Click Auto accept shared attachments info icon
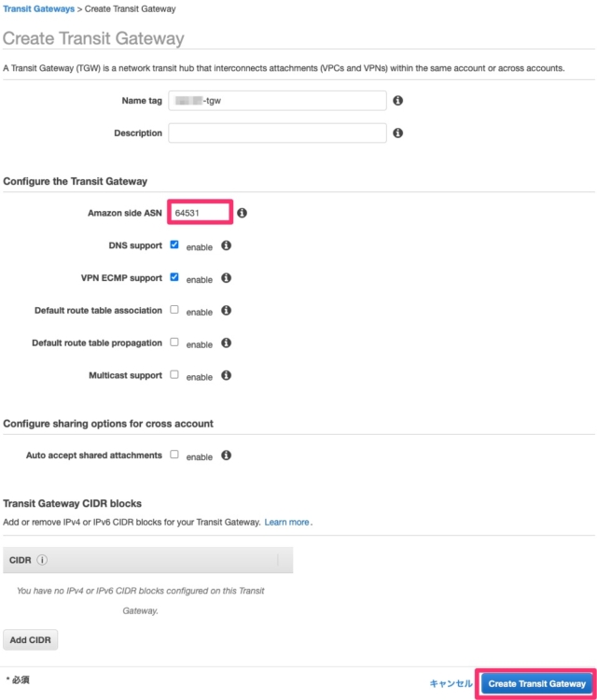The height and width of the screenshot is (700, 597). pos(226,455)
